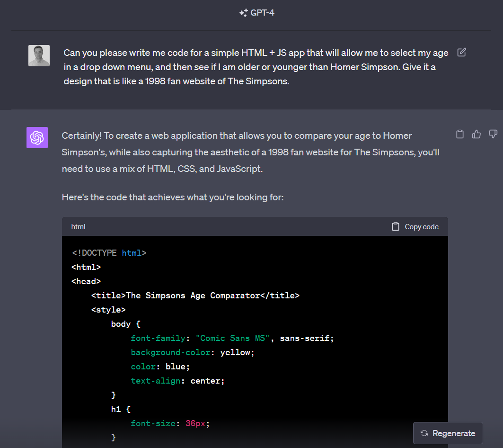The image size is (503, 448).
Task: Click the 'text-align: center;' code line
Action: click(x=178, y=381)
